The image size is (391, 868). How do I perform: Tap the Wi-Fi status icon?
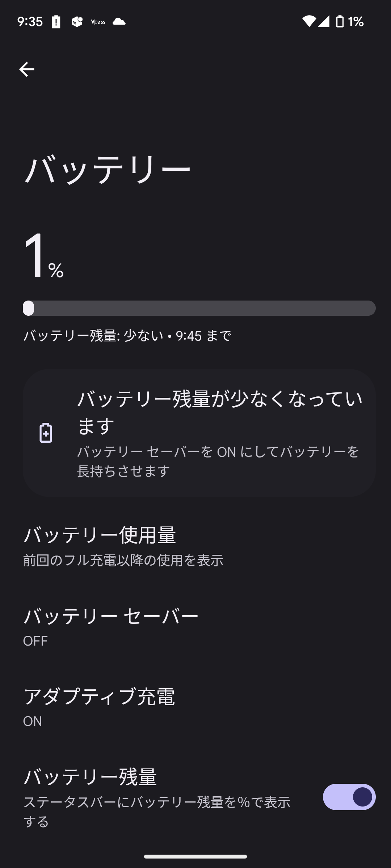[x=309, y=22]
